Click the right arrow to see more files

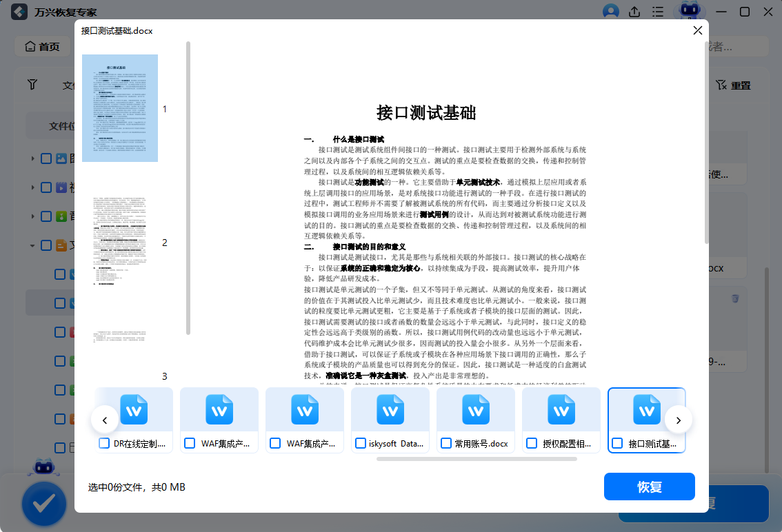pyautogui.click(x=679, y=420)
